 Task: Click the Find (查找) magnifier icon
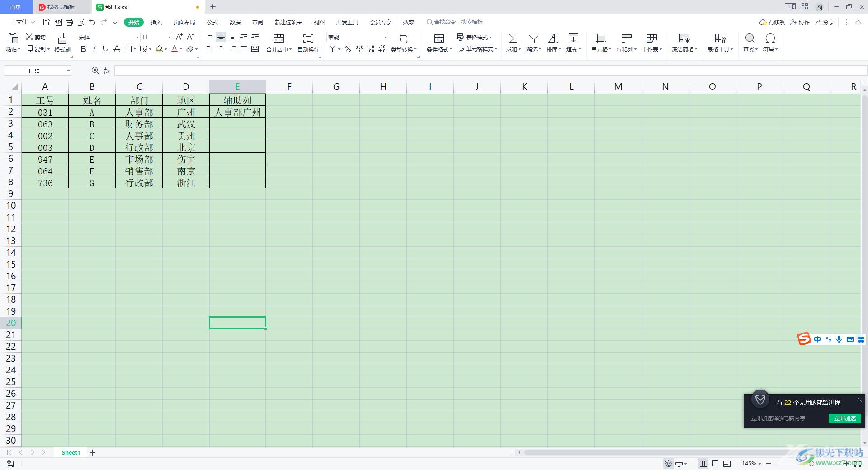coord(750,38)
